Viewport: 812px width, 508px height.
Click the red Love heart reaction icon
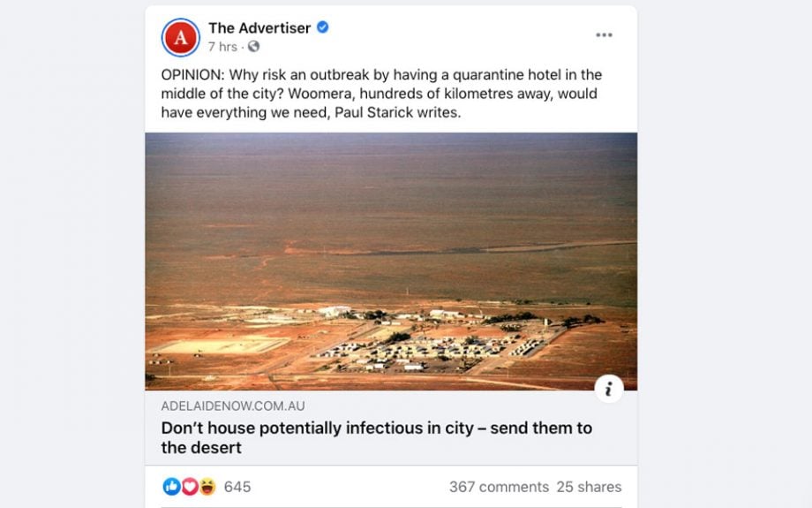coord(190,486)
